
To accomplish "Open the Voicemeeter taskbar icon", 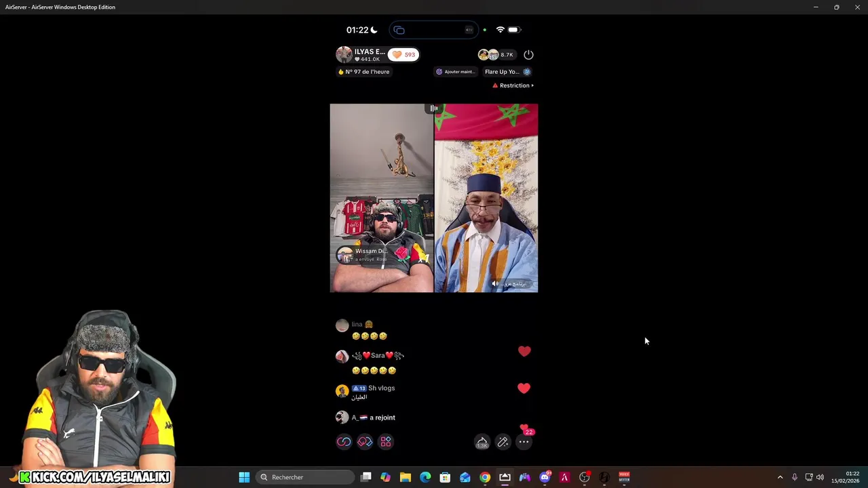I will [x=624, y=477].
